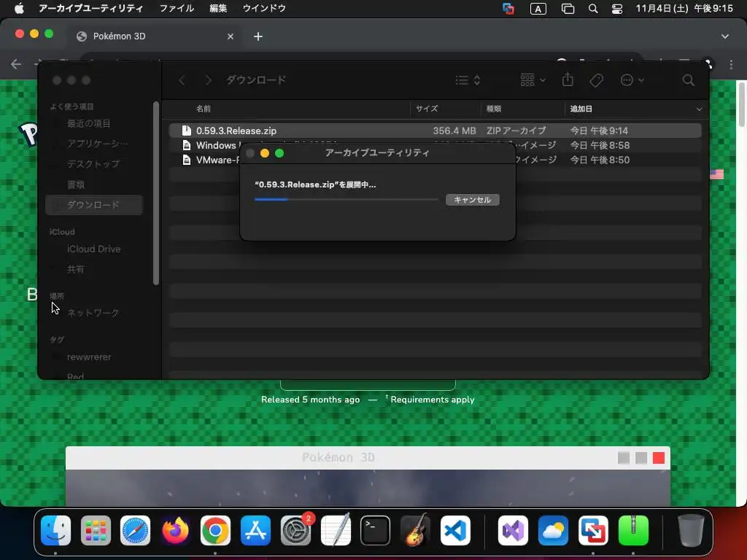Open デスクトップ in Finder sidebar
747x560 pixels.
(94, 164)
